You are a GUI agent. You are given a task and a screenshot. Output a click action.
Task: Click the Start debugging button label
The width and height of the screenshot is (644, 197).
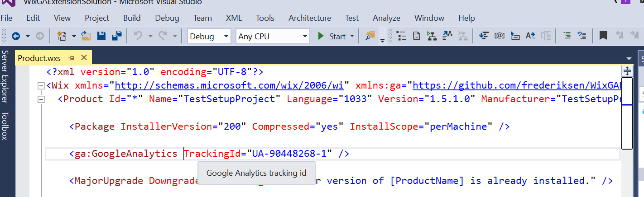(337, 37)
